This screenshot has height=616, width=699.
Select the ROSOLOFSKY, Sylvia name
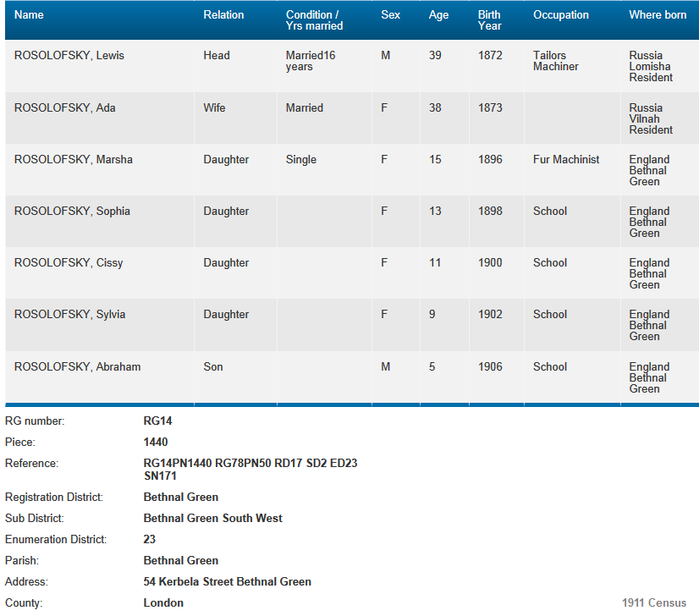pyautogui.click(x=69, y=315)
